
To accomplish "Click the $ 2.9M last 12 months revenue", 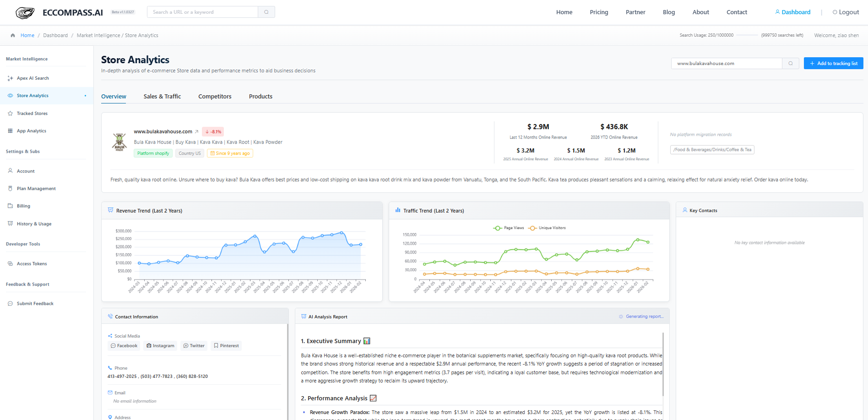I will click(538, 127).
